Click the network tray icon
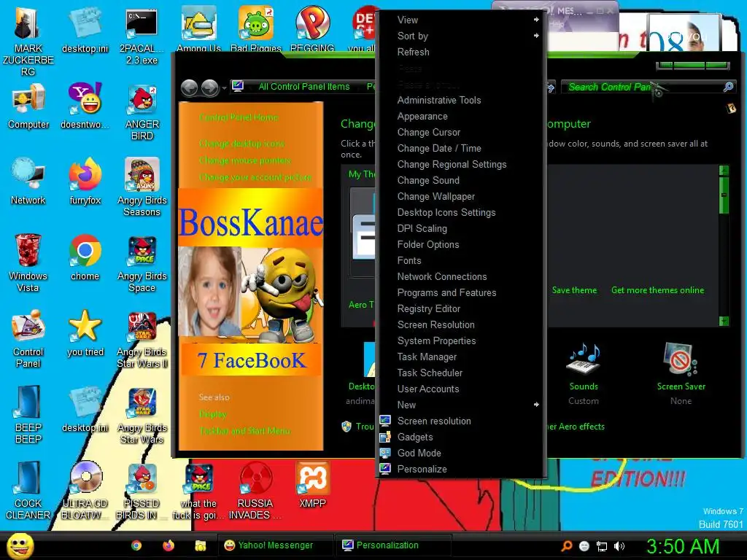Image resolution: width=747 pixels, height=560 pixels. 602,547
